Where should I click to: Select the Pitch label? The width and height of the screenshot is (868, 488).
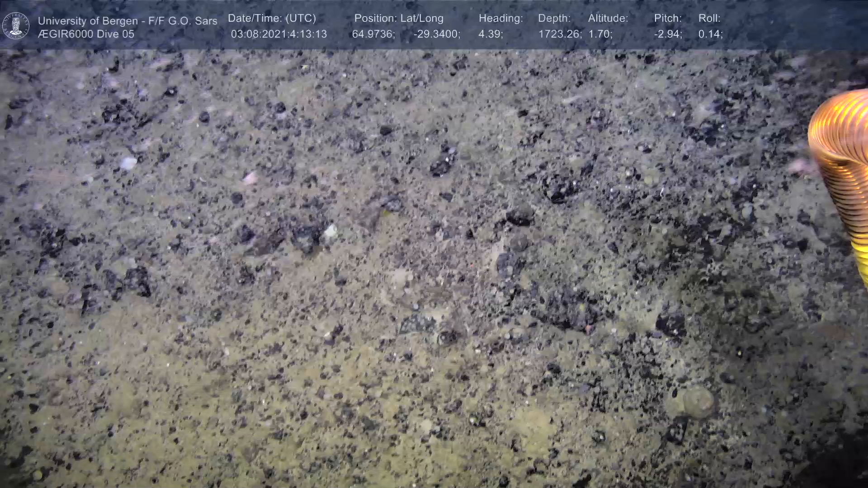click(x=668, y=19)
